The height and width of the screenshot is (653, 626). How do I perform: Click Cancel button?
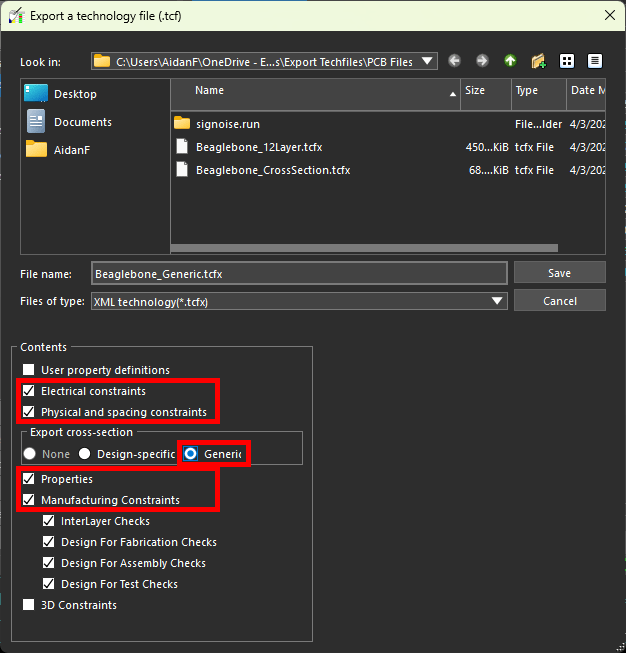coord(559,301)
